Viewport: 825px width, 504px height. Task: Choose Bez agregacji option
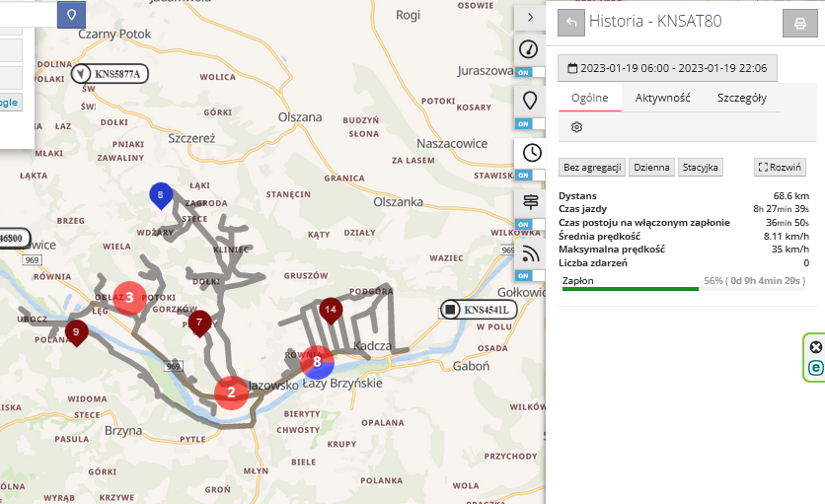(x=592, y=168)
